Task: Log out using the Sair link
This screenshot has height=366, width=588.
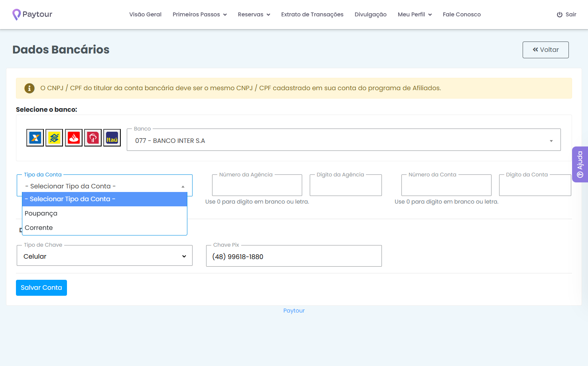Action: pyautogui.click(x=566, y=14)
